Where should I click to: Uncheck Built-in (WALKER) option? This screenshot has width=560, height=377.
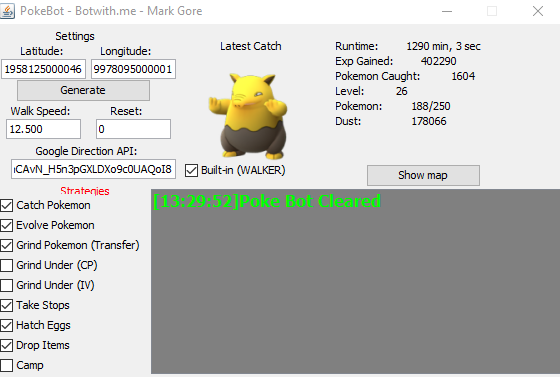(x=191, y=170)
